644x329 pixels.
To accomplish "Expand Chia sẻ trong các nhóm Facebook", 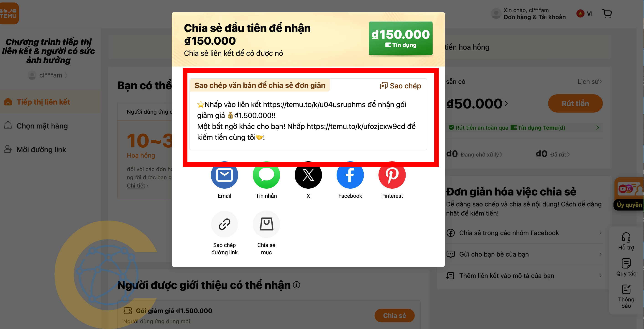I will [x=524, y=233].
